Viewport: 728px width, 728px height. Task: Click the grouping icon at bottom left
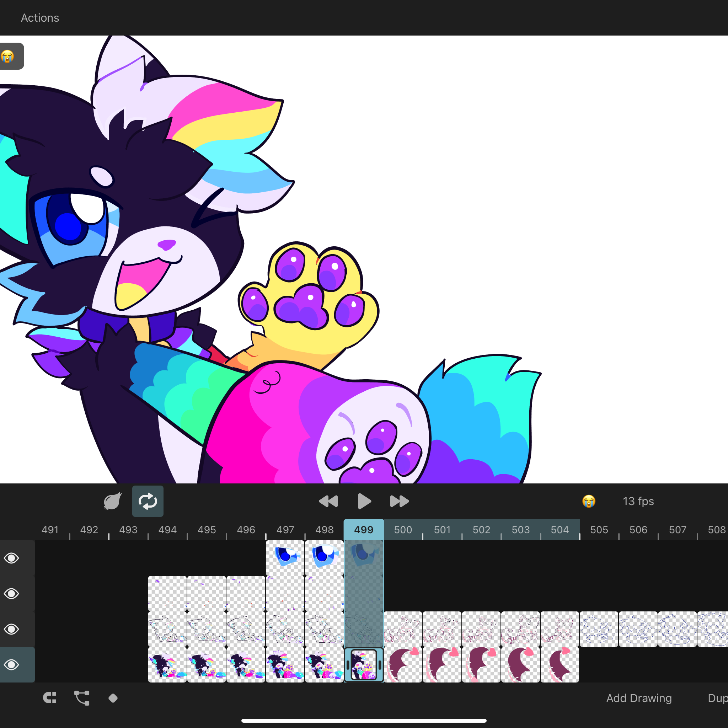(x=50, y=698)
